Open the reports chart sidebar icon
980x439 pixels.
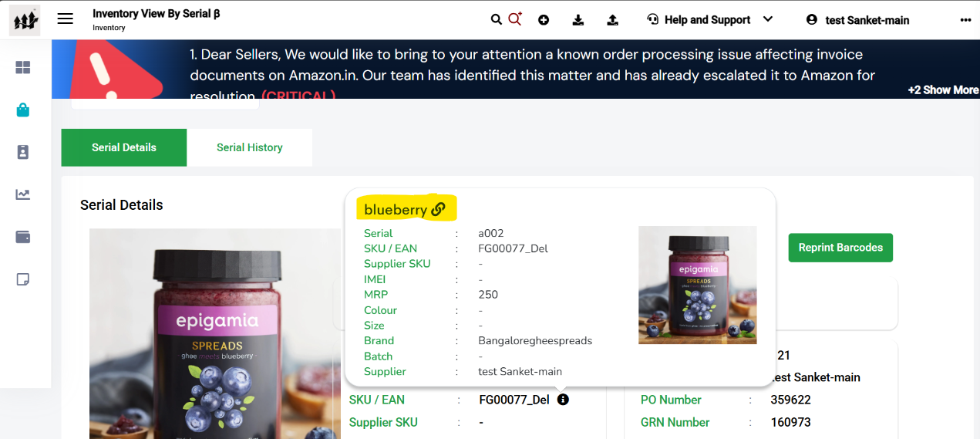(x=23, y=194)
